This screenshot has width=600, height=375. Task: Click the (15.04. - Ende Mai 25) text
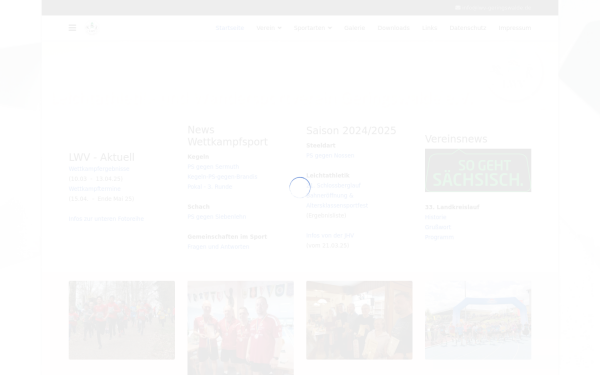(101, 199)
